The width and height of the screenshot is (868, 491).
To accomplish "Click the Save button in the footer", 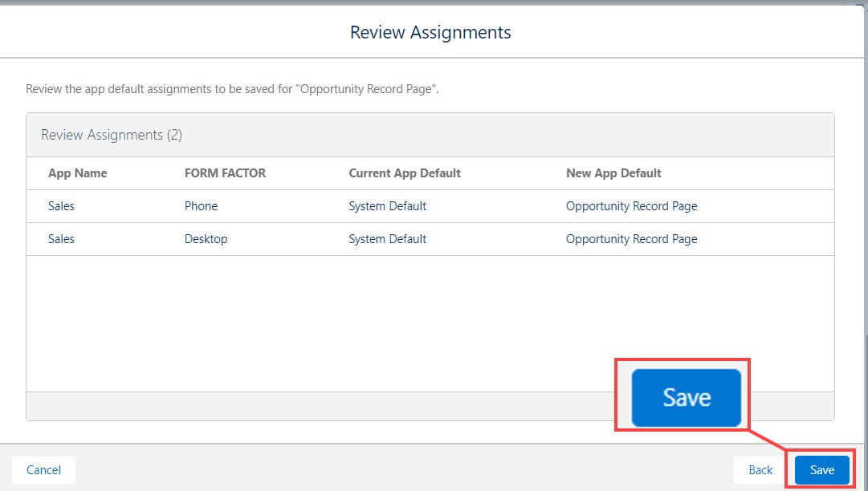I will click(821, 470).
